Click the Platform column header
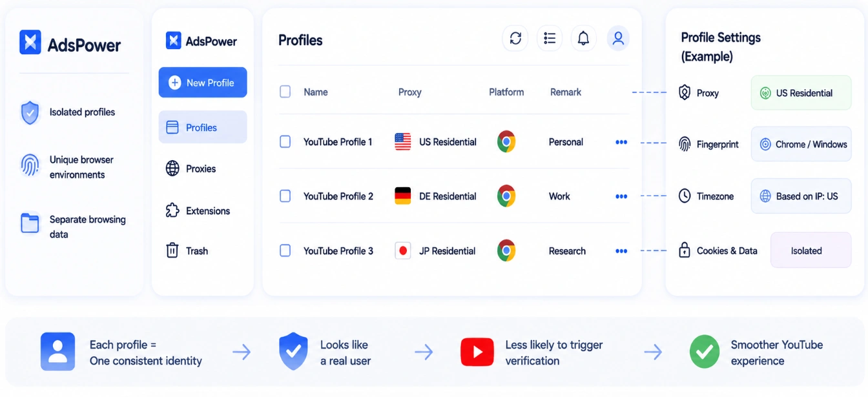 tap(506, 92)
